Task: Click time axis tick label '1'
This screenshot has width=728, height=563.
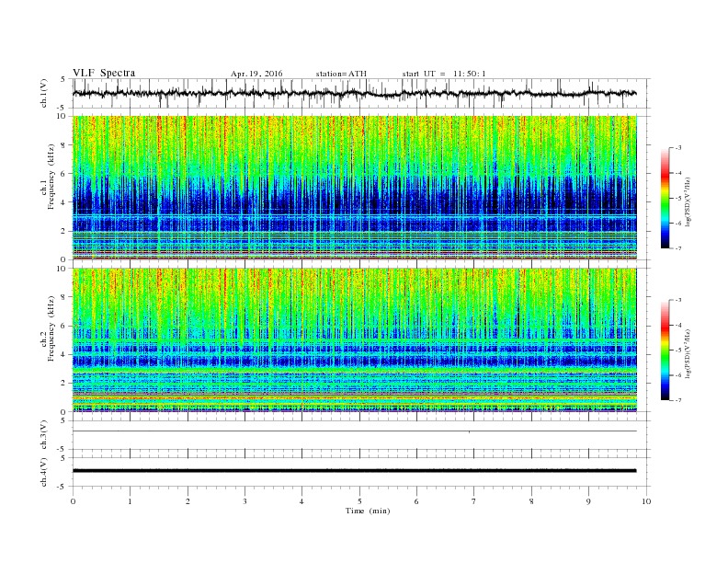Action: [x=130, y=501]
